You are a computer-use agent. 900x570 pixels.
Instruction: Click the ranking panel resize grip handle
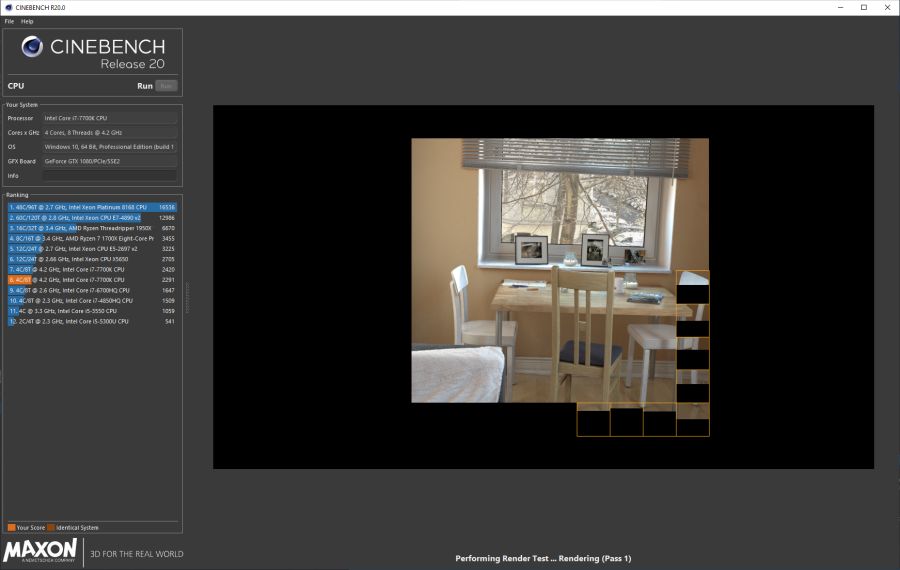click(187, 297)
